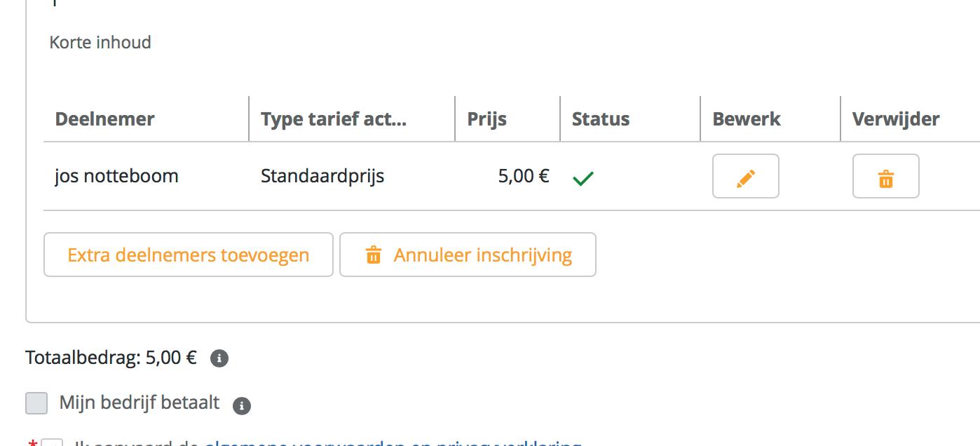Click the green status checkmark
This screenshot has width=980, height=446.
point(583,178)
